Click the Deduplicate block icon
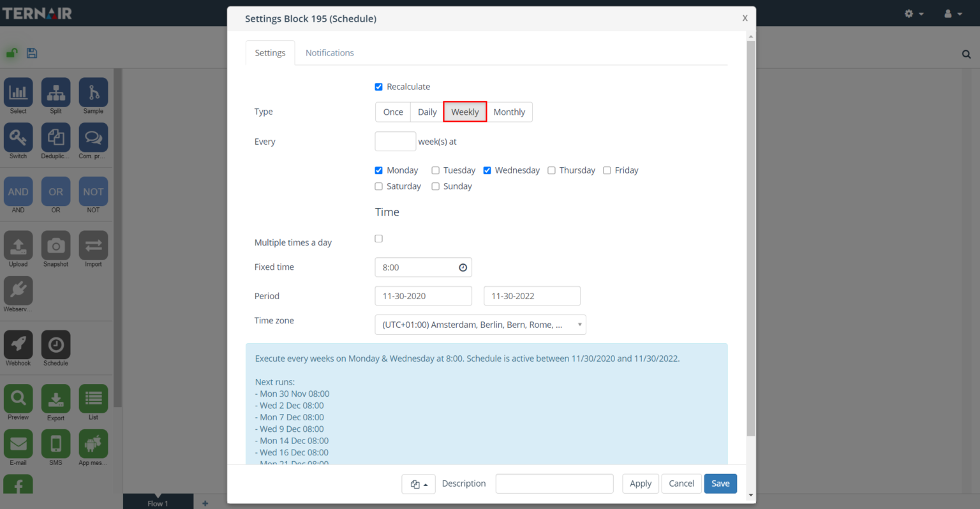The image size is (980, 509). tap(56, 138)
